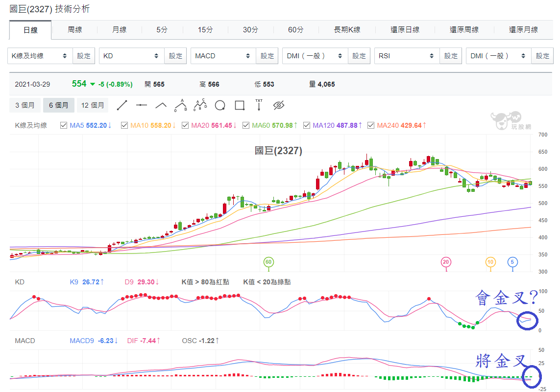Click the OSC -1.22 value
Viewport: 560px width, 392px height.
pos(200,341)
